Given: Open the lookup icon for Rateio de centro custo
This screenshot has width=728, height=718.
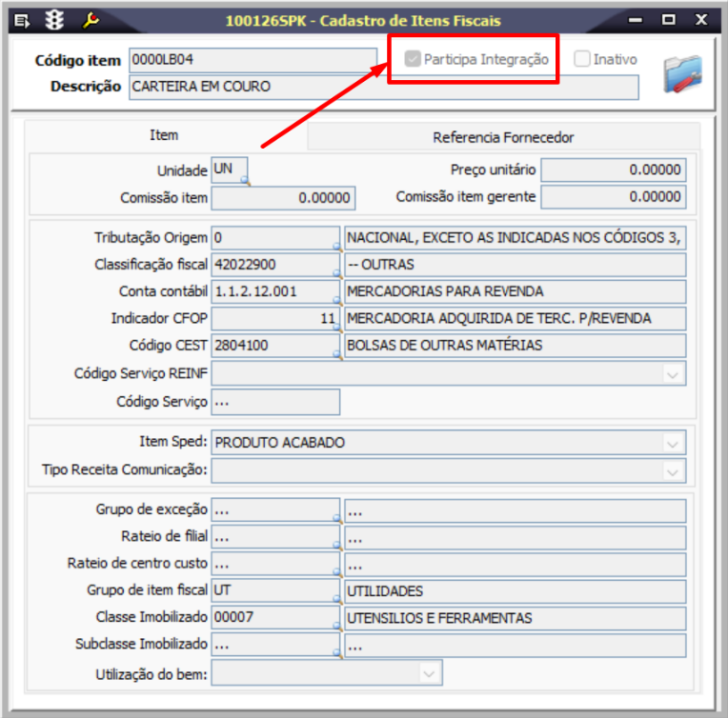Looking at the screenshot, I should 337,572.
